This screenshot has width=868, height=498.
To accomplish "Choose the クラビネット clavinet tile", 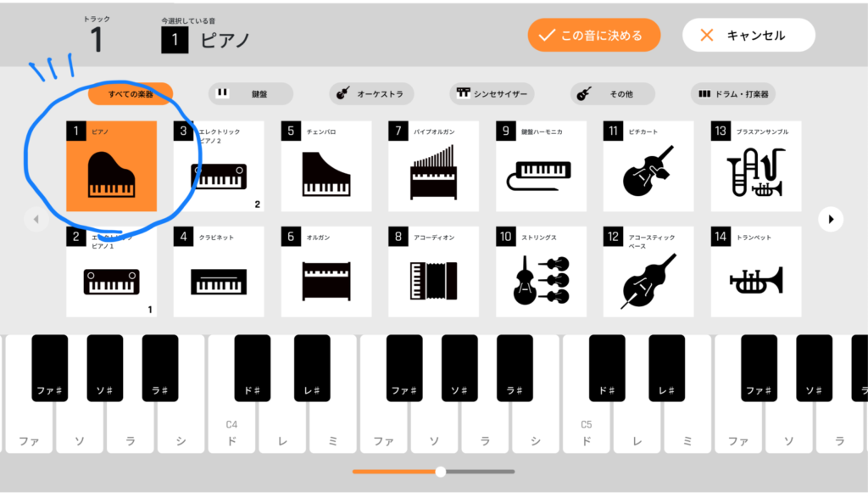I will point(219,271).
